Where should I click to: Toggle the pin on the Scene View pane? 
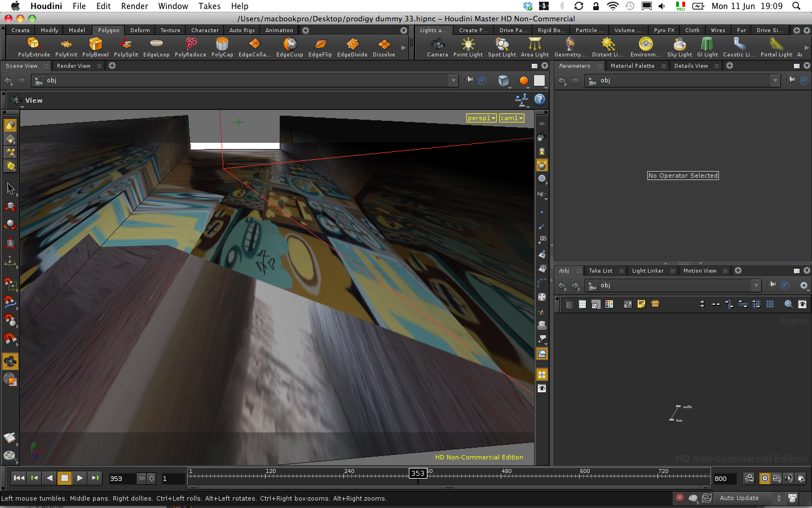[x=469, y=80]
